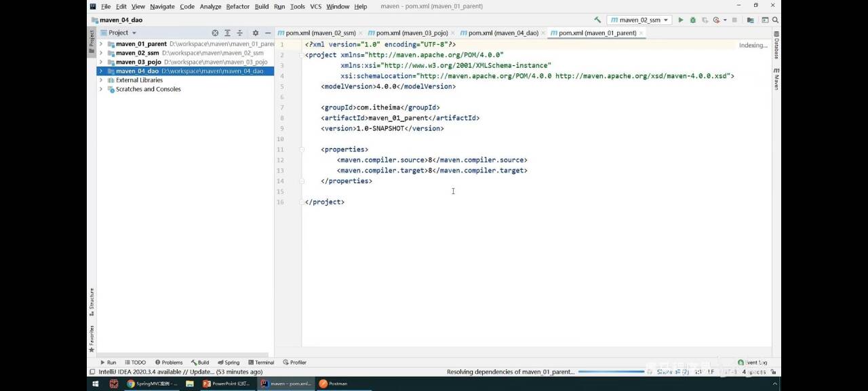
Task: Switch to pom.xml (maven_02_ssm) tab
Action: (321, 33)
